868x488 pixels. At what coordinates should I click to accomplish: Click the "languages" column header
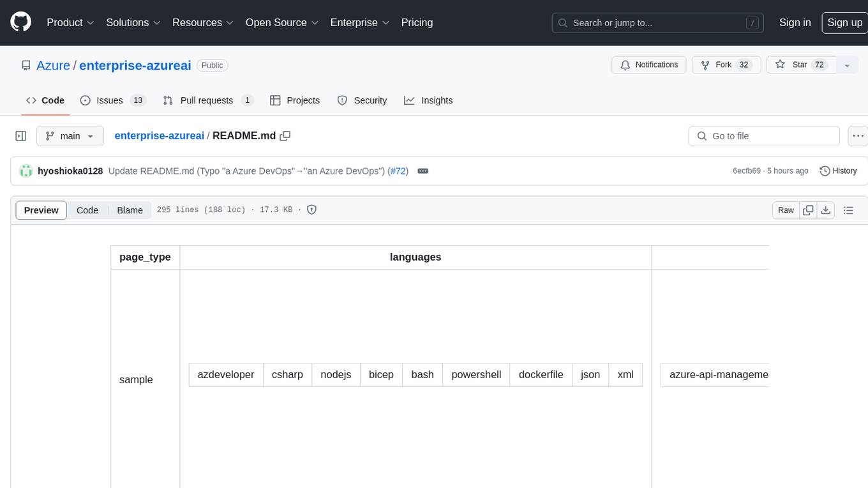coord(415,257)
